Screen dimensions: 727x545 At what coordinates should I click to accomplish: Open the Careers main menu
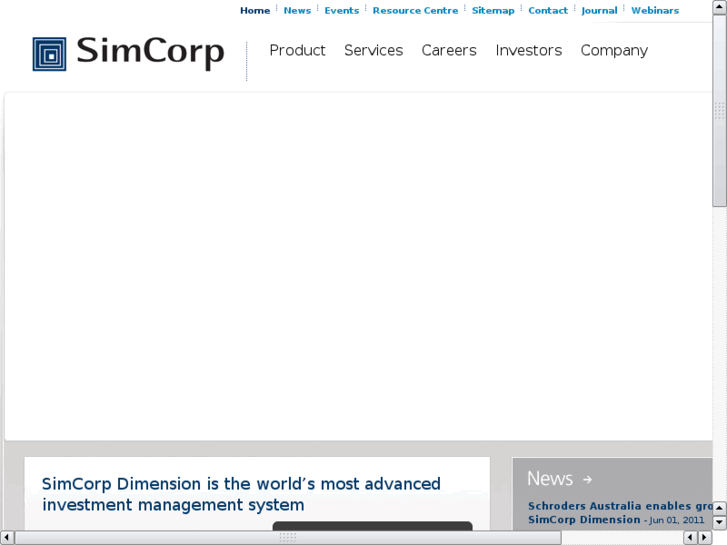point(449,50)
